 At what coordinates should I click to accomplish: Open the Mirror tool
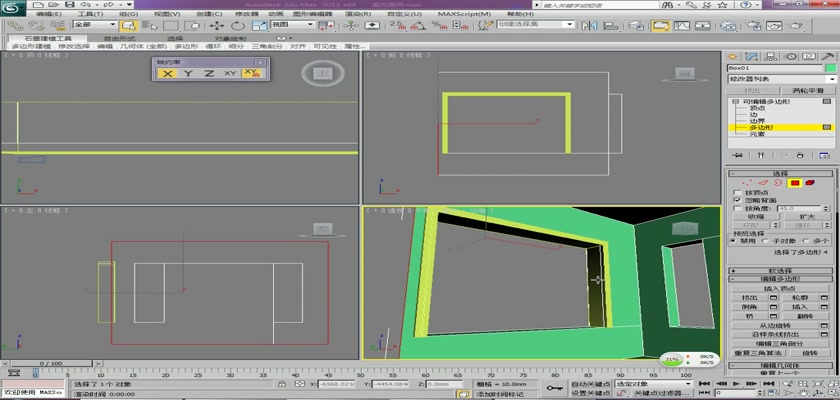[x=589, y=25]
